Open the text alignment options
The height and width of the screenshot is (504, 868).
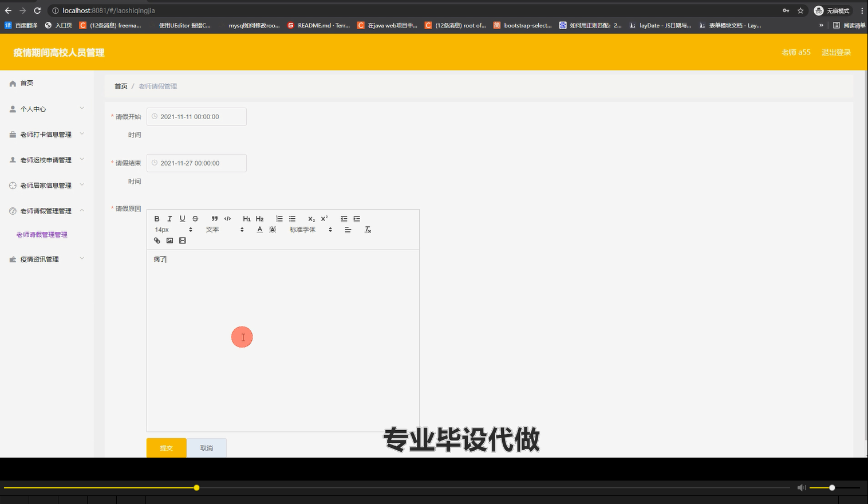[348, 230]
